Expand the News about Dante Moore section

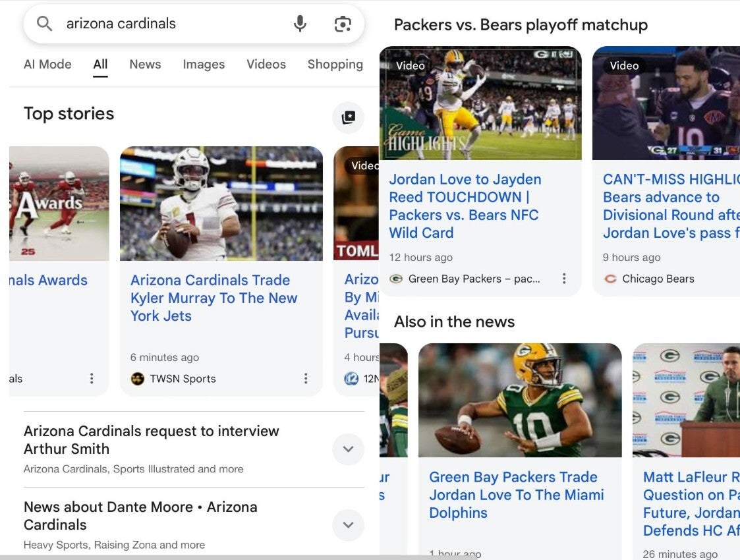[x=348, y=525]
